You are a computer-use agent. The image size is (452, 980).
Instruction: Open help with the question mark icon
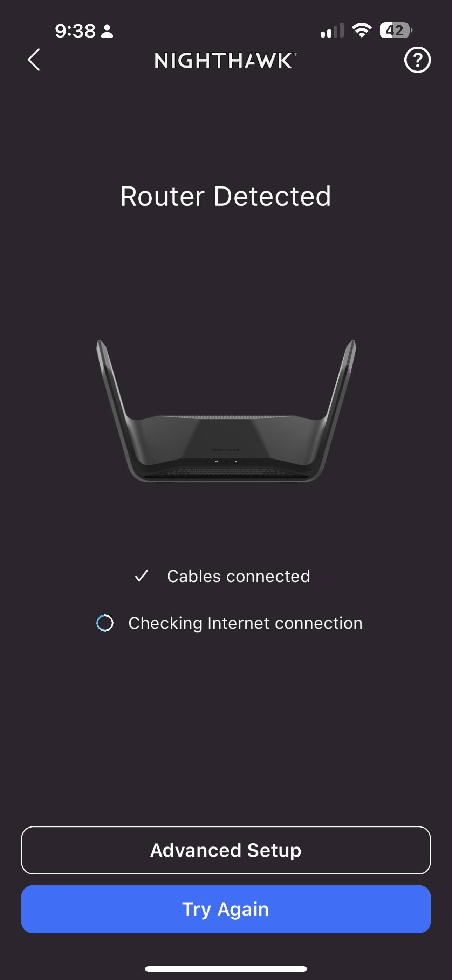click(417, 60)
